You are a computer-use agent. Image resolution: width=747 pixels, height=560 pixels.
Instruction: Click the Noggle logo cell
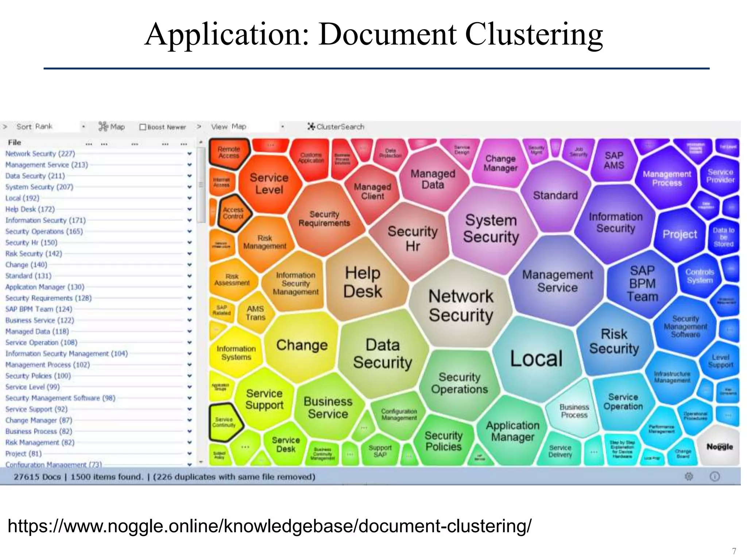719,446
